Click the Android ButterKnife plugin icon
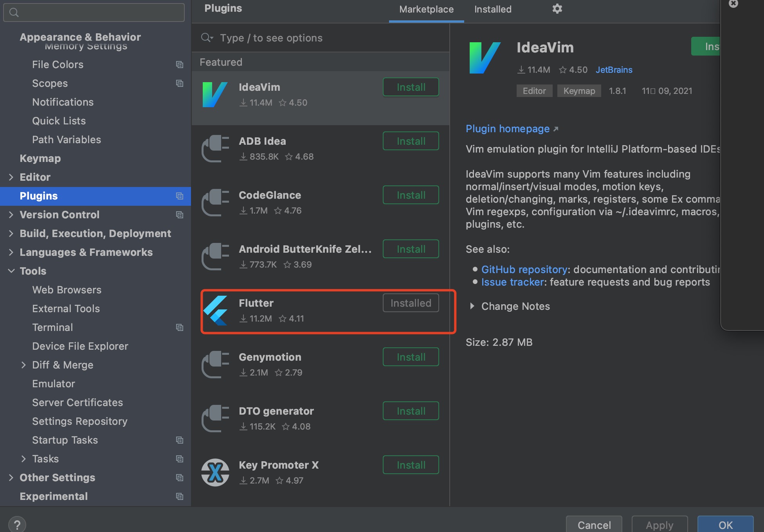Screen dimensions: 764x532 point(215,256)
